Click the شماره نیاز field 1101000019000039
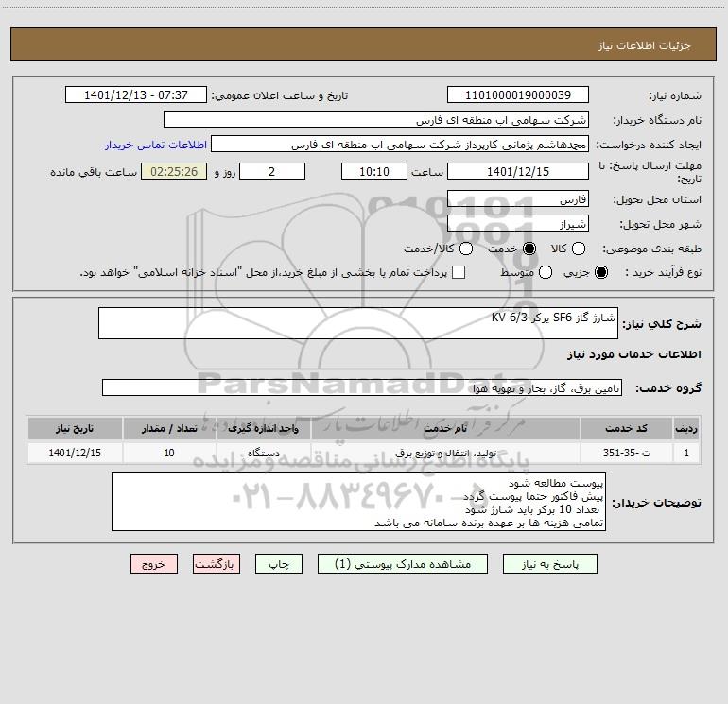 pyautogui.click(x=518, y=94)
